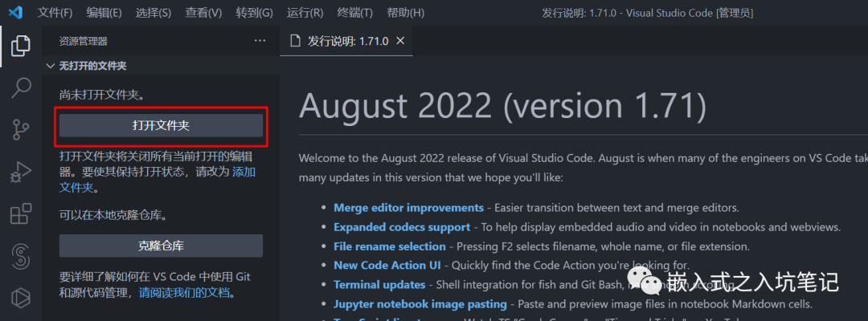Click the 打开文件夹 button
Viewport: 868px width, 321px height.
[x=161, y=125]
